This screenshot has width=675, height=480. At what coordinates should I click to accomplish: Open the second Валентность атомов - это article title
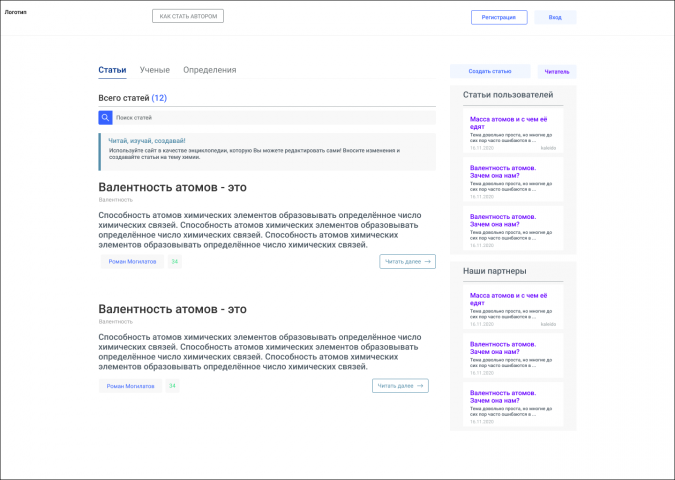(x=173, y=309)
